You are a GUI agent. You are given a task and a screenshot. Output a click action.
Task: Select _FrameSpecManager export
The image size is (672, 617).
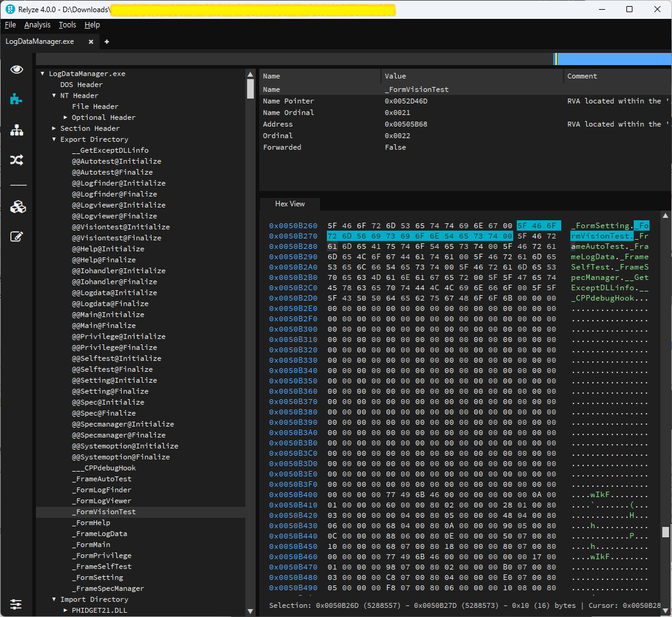(x=108, y=589)
